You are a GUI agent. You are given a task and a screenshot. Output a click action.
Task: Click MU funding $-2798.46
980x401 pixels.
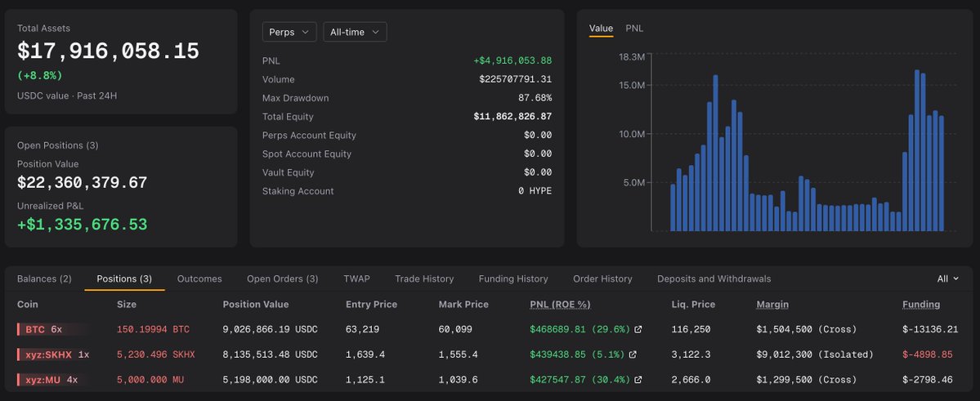pos(928,379)
